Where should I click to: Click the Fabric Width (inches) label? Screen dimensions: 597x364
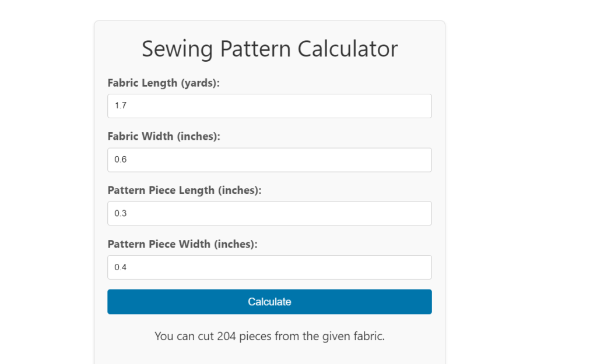[x=163, y=136]
